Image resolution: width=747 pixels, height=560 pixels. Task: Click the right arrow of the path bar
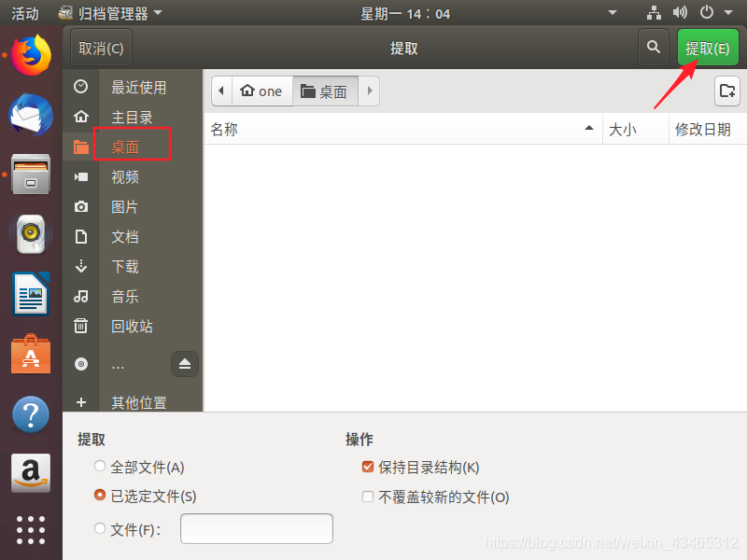pos(369,91)
